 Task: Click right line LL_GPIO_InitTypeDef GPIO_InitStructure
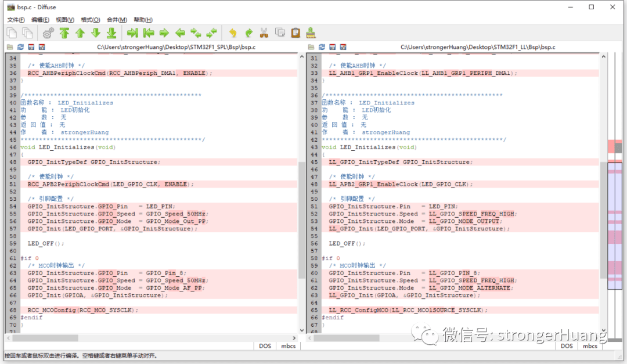tap(460, 162)
